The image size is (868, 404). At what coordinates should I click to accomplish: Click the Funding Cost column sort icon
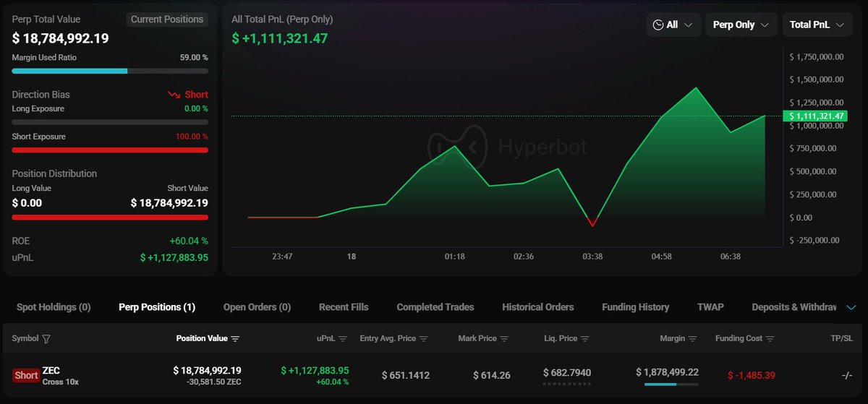click(x=770, y=339)
